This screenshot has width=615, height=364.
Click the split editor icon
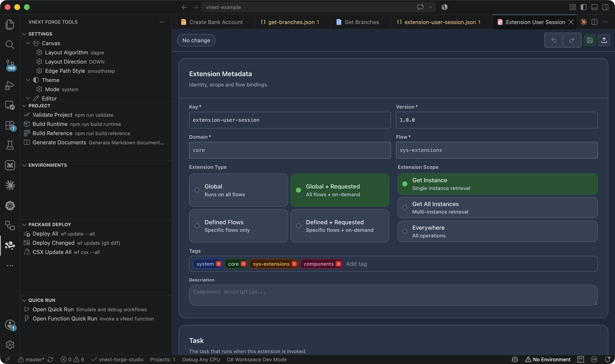(x=594, y=22)
